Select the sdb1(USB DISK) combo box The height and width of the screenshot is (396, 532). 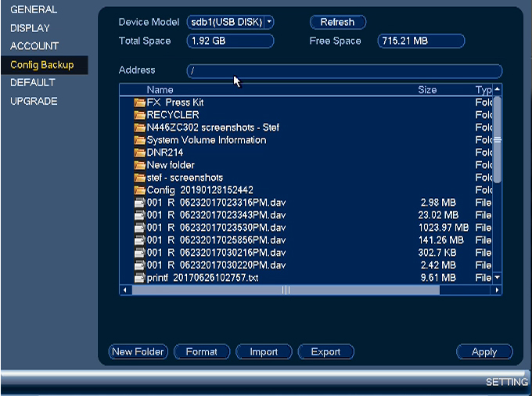coord(230,22)
